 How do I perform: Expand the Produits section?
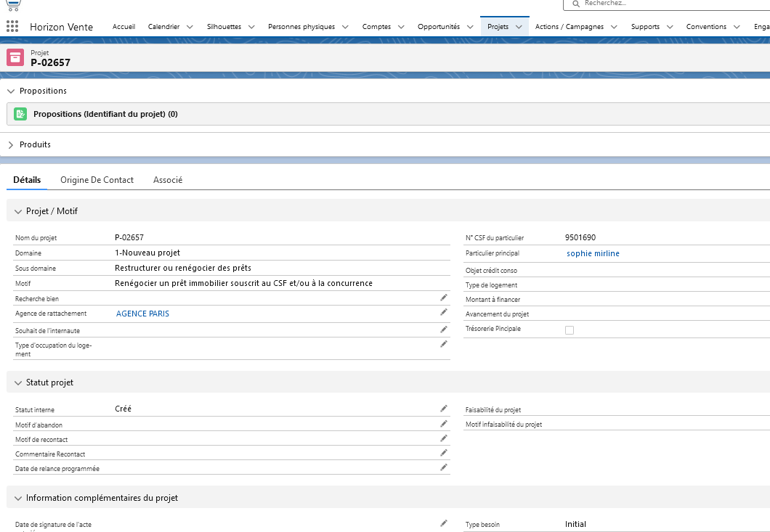pyautogui.click(x=11, y=144)
